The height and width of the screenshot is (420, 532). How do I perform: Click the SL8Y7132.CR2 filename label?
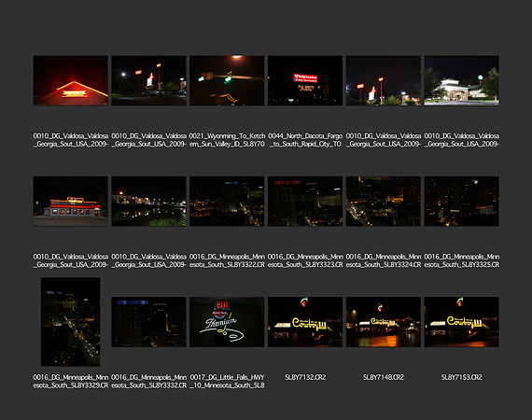[x=305, y=377]
